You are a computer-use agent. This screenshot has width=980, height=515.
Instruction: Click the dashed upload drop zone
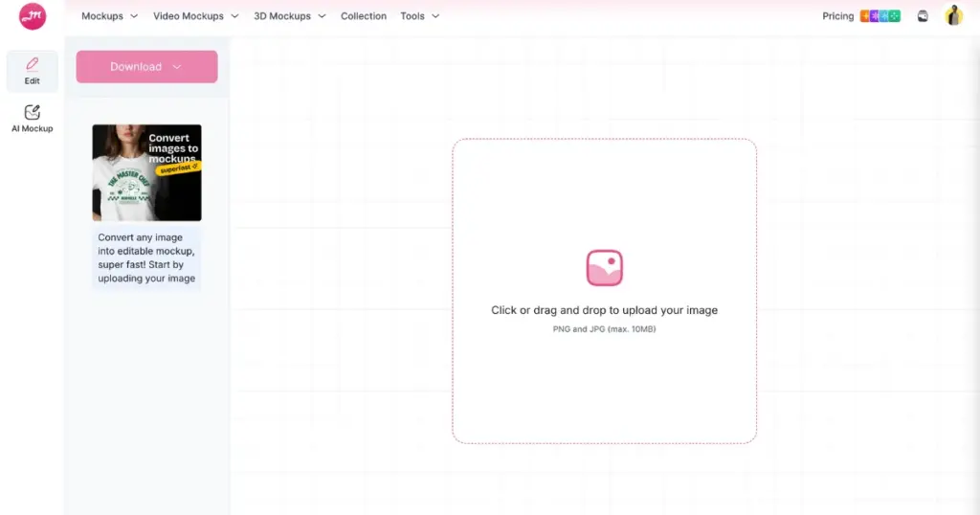coord(604,383)
